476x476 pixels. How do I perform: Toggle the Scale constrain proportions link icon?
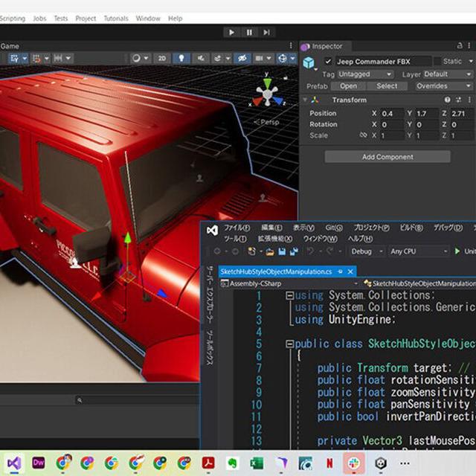click(x=363, y=135)
